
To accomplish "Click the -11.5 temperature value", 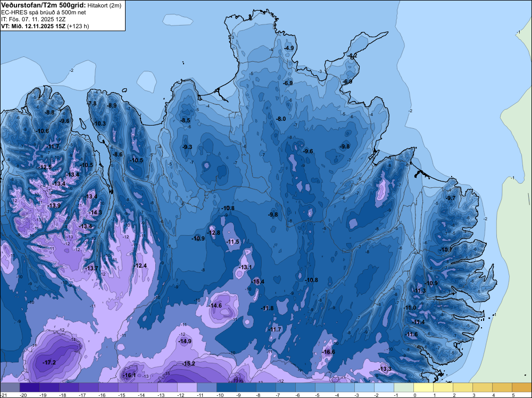I will [233, 242].
